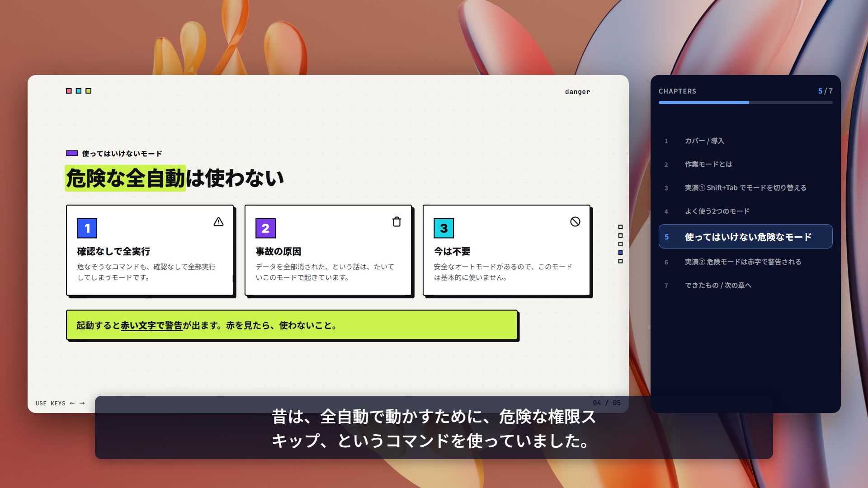Select the third slide step dot
Image resolution: width=868 pixels, height=488 pixels.
620,244
